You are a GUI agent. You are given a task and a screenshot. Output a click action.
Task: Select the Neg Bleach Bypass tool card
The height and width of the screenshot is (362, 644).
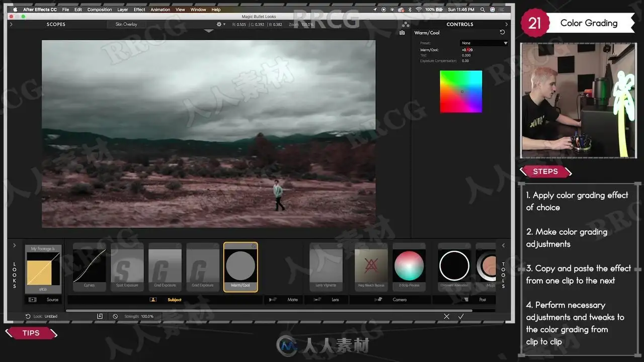click(x=371, y=267)
